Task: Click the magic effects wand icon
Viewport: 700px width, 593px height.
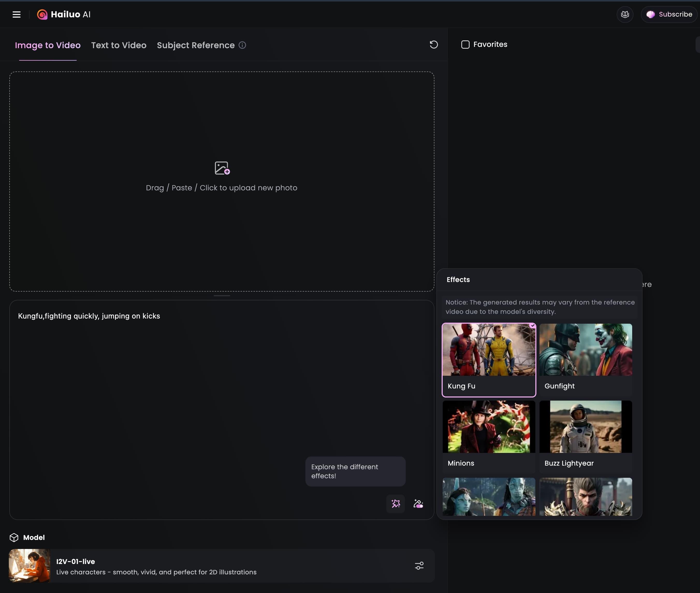Action: tap(396, 504)
